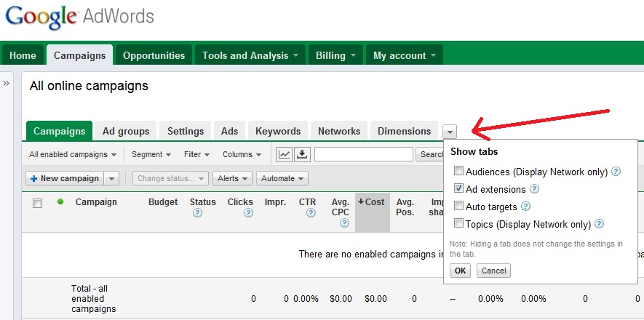Click OK in Show tabs panel

[x=460, y=271]
